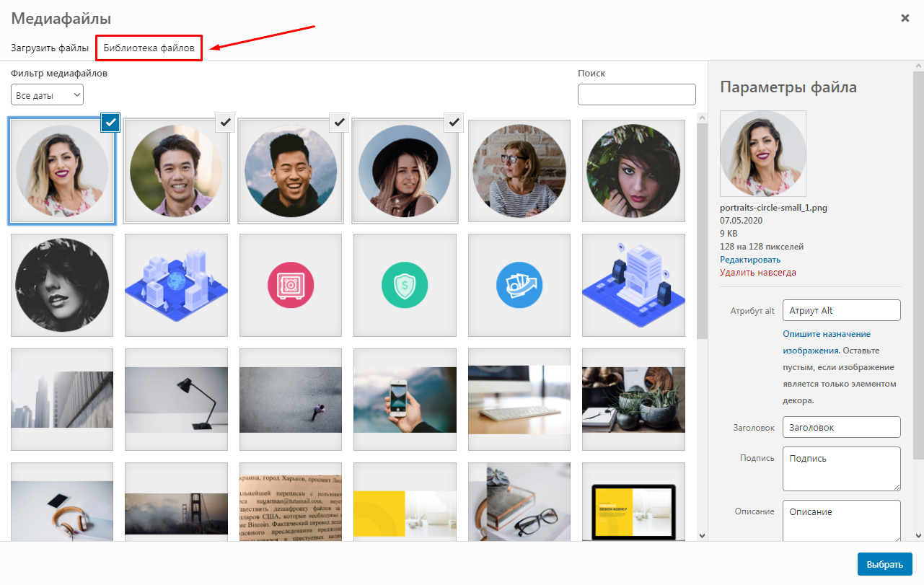
Task: Select the isometric server building illustration
Action: coord(633,285)
